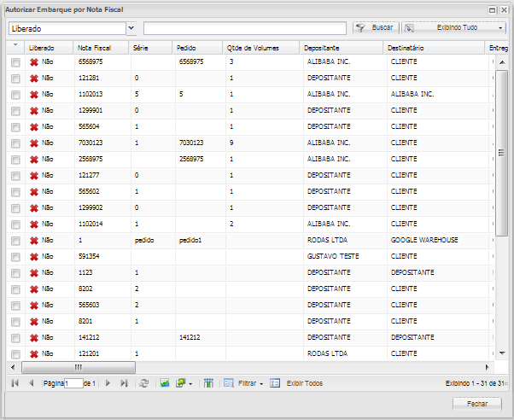Check the row for nota 1299902
This screenshot has width=514, height=420.
[x=15, y=208]
